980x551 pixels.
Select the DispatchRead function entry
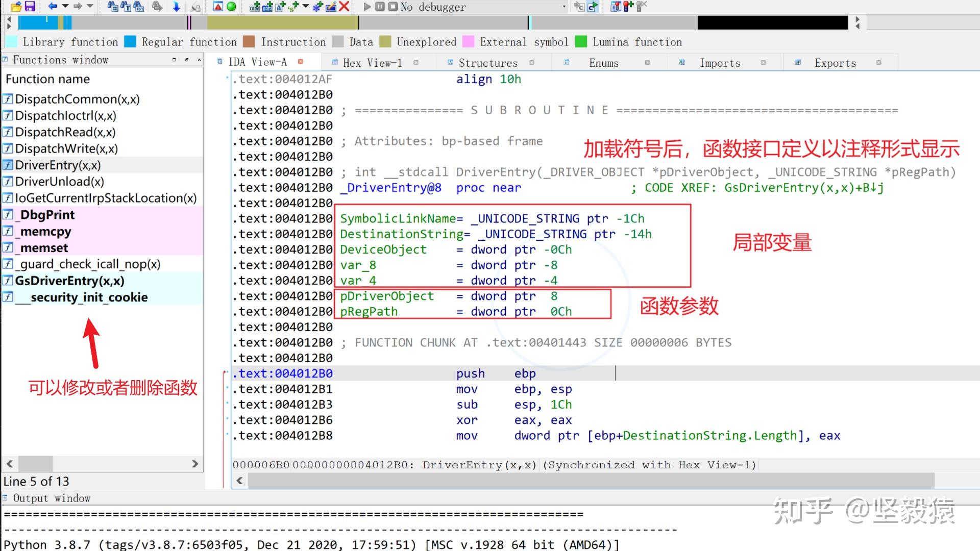coord(59,132)
